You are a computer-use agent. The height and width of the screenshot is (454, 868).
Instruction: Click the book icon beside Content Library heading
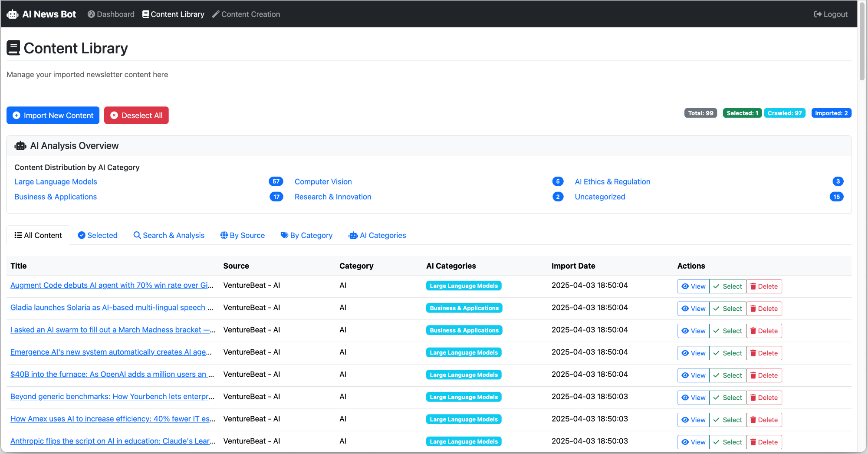[x=13, y=48]
